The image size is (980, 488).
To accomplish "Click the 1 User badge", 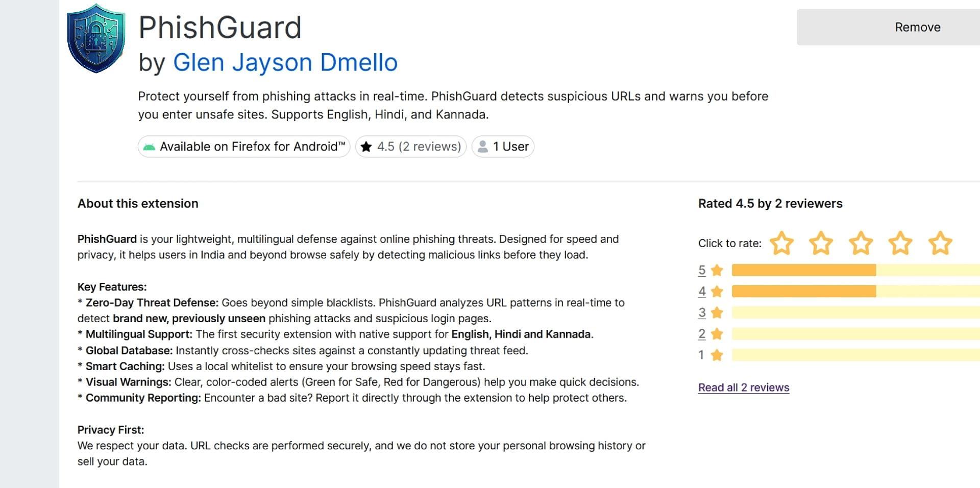I will (x=503, y=147).
